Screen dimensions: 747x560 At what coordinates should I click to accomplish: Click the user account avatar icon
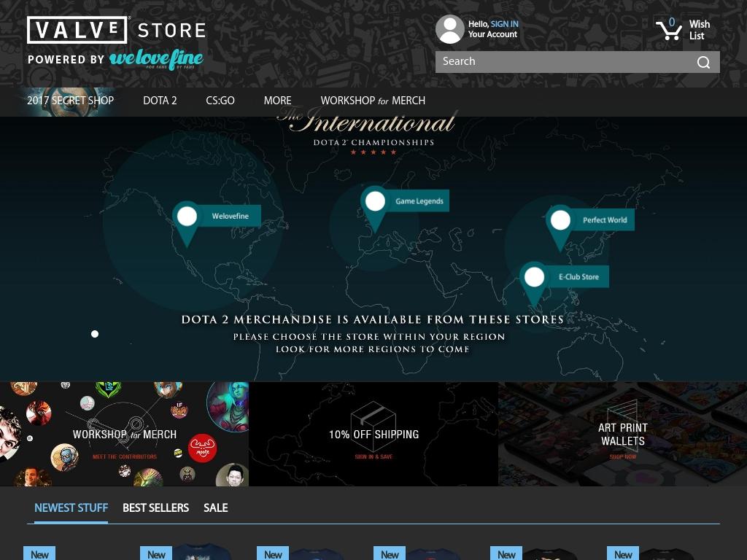coord(449,30)
